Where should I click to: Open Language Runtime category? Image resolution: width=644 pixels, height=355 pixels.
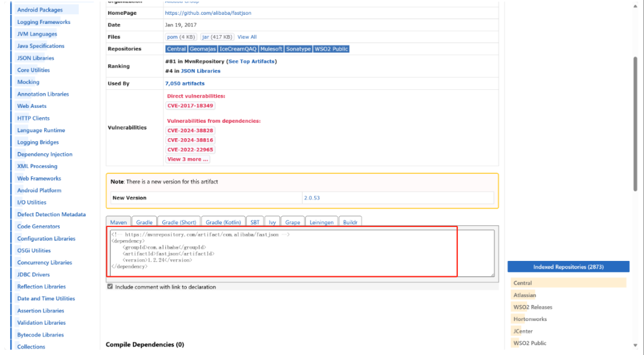pos(41,130)
